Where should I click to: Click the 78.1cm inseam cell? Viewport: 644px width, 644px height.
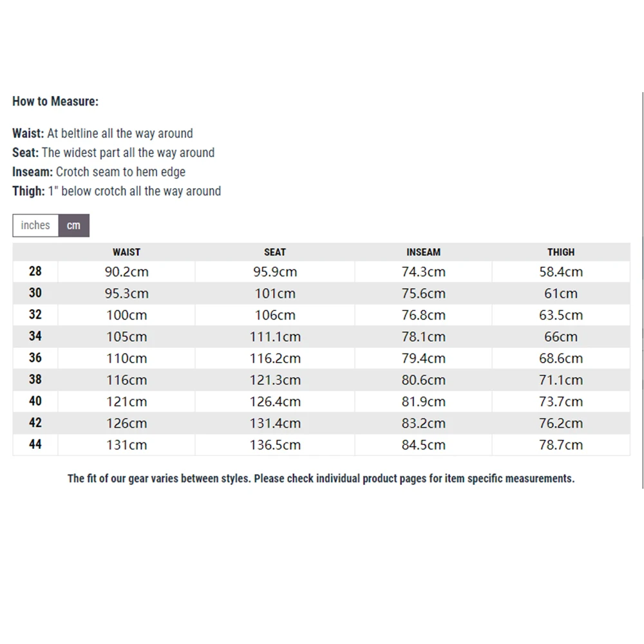(423, 337)
